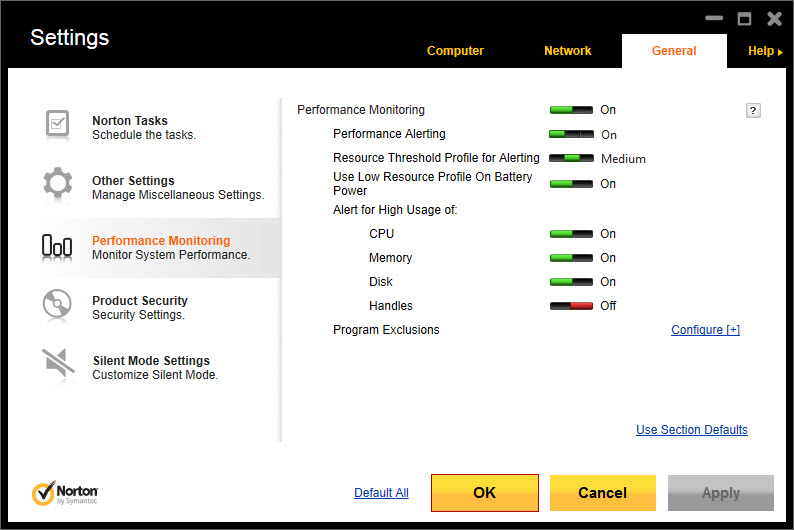This screenshot has width=794, height=530.
Task: Click the Alert for High Usage of label
Action: tap(395, 210)
